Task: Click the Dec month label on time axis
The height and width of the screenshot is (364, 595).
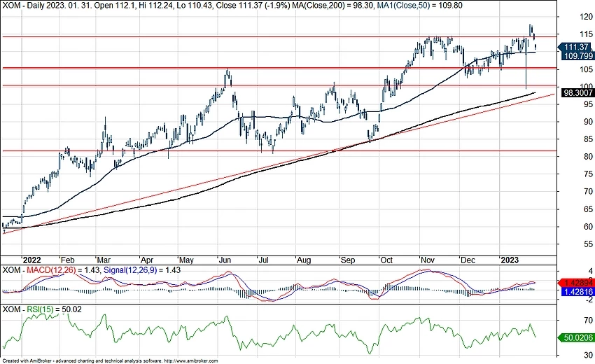Action: click(x=468, y=260)
